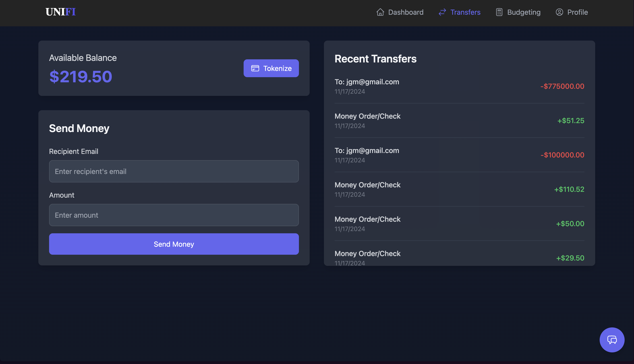The height and width of the screenshot is (364, 634).
Task: Click the card icon in Tokenize button
Action: [x=255, y=68]
